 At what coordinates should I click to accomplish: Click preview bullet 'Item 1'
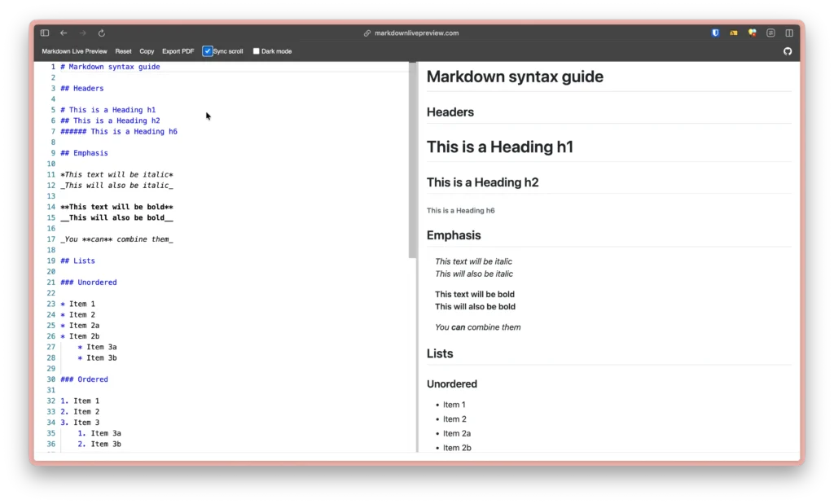pyautogui.click(x=454, y=405)
